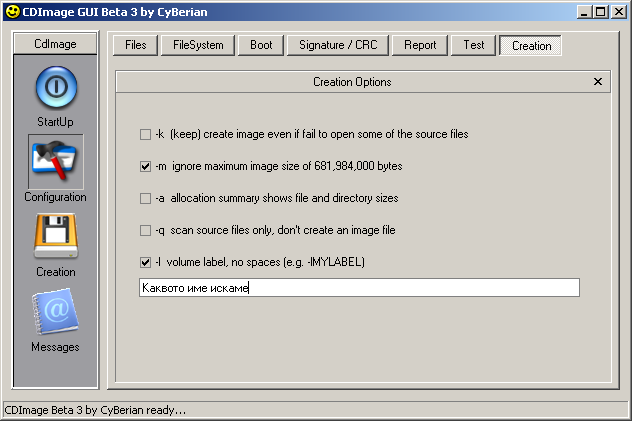Click the CdImage header button in the sidebar

[x=55, y=44]
